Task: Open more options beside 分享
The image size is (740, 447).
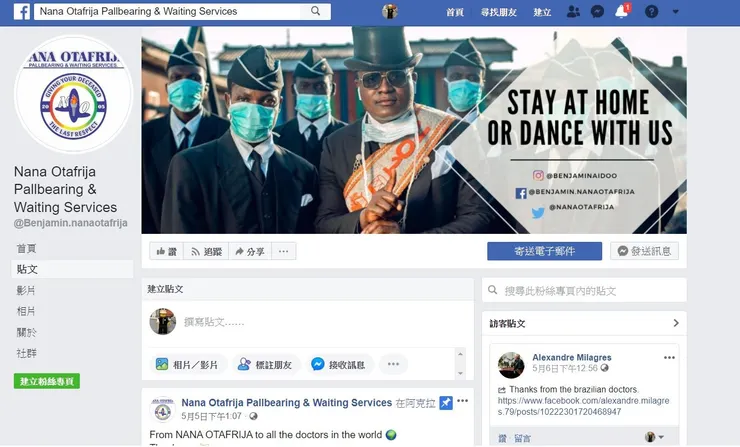Action: pos(284,251)
